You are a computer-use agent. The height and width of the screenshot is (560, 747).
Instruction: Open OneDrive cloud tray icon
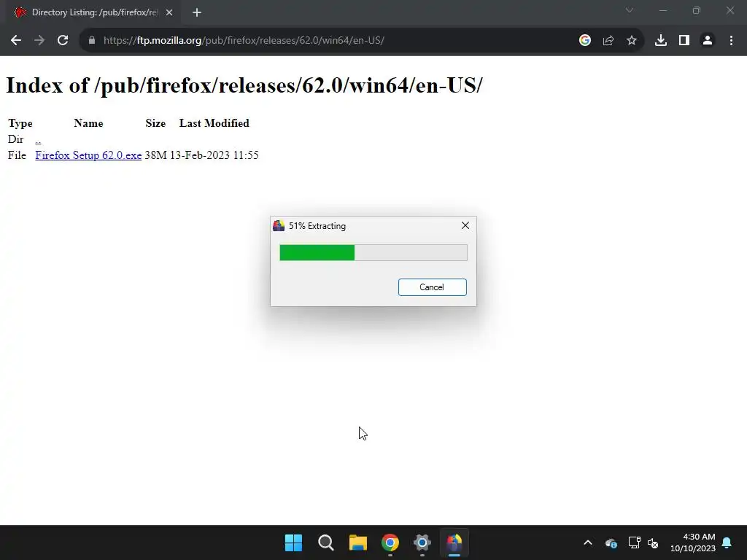tap(611, 542)
